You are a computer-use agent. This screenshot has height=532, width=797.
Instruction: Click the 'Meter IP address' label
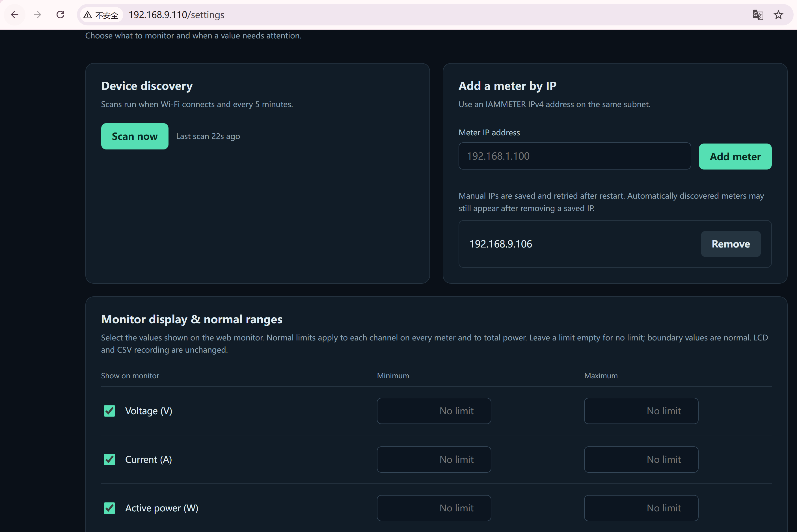tap(489, 133)
